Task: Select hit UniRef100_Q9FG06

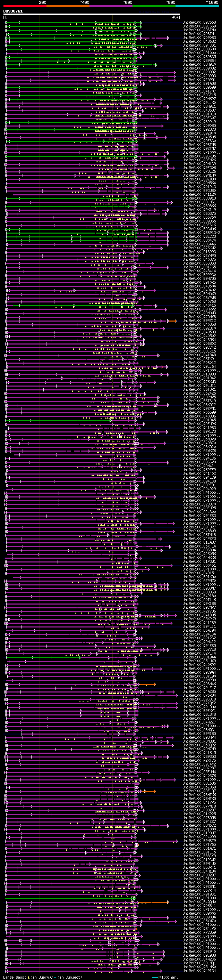Action: tap(199, 168)
